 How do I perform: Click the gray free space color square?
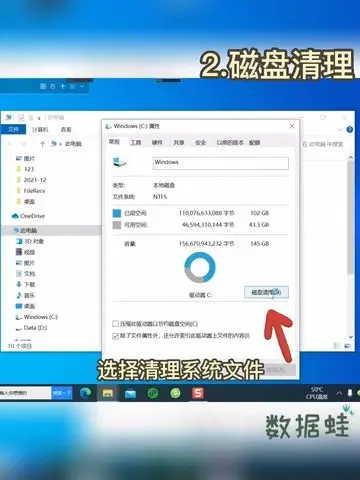(117, 225)
